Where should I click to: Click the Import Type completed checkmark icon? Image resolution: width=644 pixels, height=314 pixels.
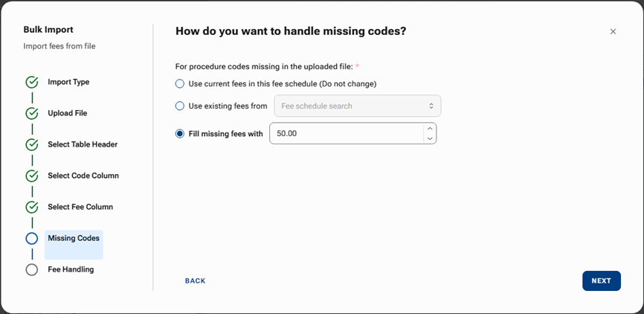point(31,83)
